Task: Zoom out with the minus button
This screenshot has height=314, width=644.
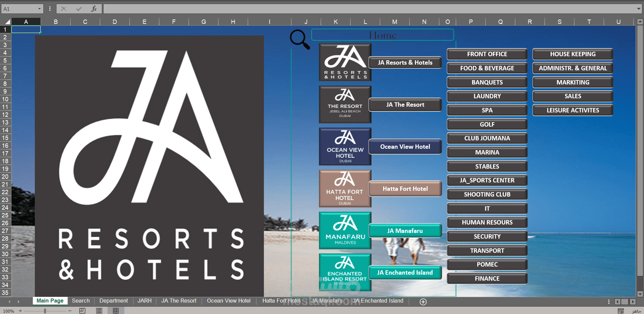Action: pos(70,311)
